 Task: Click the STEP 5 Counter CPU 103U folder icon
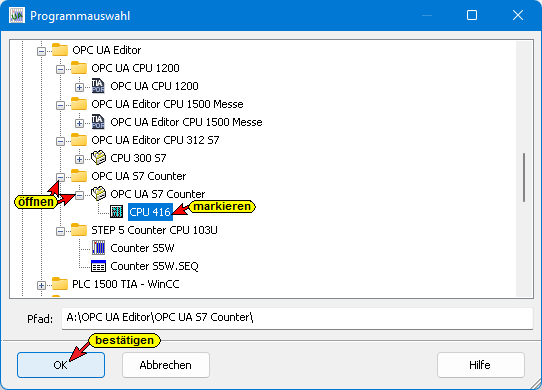(x=79, y=230)
